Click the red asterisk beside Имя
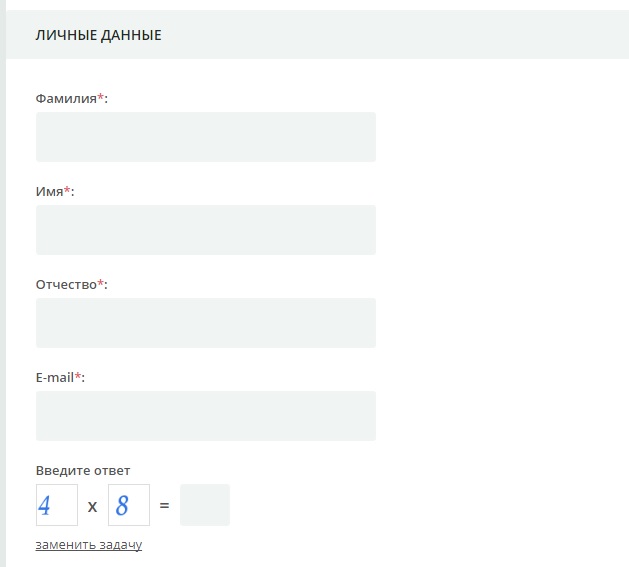This screenshot has height=567, width=629. [x=67, y=190]
